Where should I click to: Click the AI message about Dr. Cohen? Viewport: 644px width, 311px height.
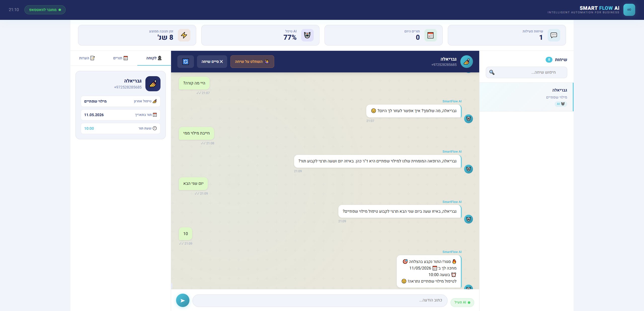(377, 161)
